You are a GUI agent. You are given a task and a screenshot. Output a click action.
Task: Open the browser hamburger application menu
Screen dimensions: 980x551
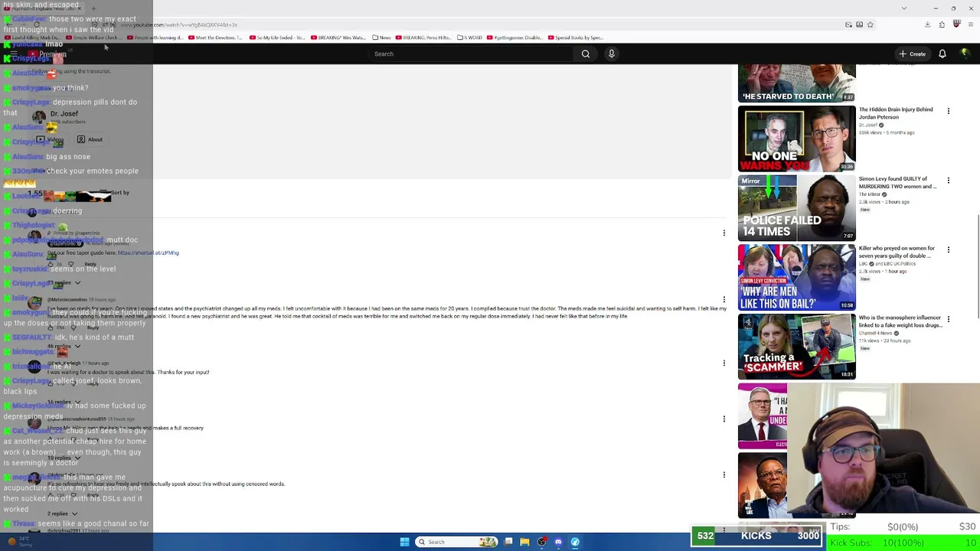[x=969, y=24]
